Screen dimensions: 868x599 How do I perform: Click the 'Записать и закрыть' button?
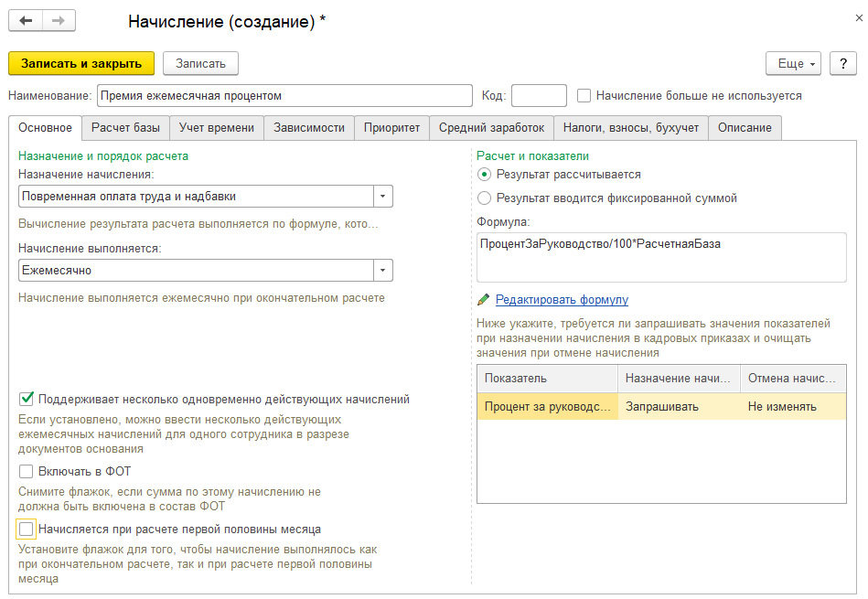[x=81, y=63]
